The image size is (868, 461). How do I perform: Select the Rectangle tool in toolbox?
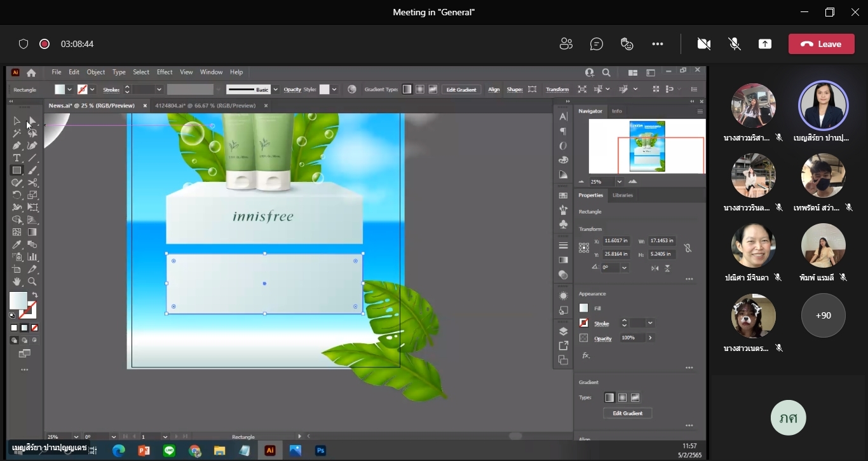point(17,170)
